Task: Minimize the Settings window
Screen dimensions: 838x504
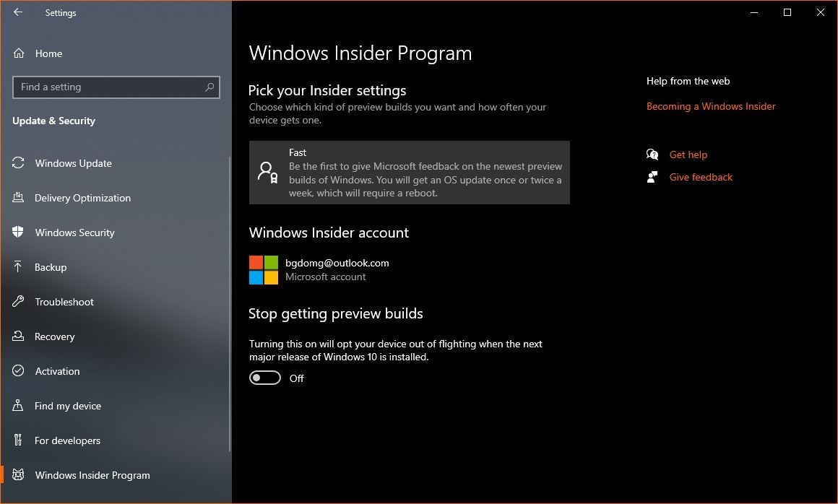Action: point(754,12)
